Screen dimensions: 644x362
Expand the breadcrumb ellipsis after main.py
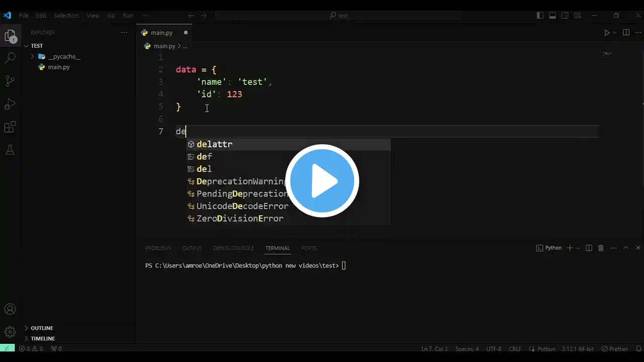(185, 46)
